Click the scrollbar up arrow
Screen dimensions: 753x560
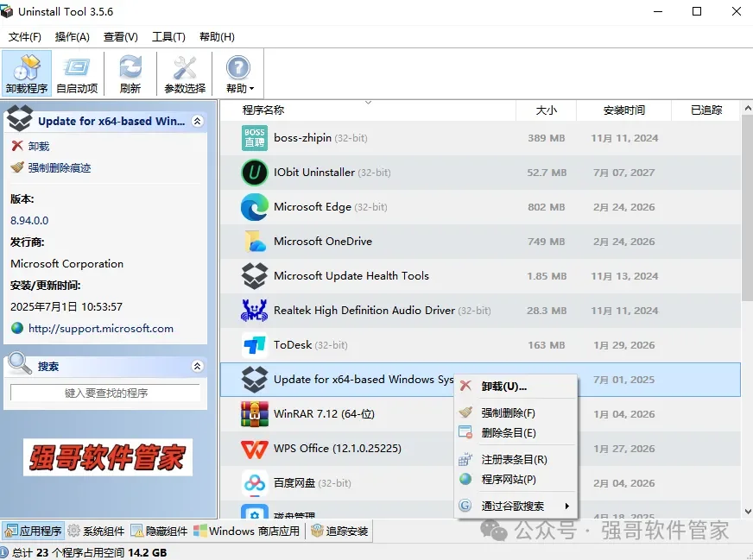[x=748, y=108]
